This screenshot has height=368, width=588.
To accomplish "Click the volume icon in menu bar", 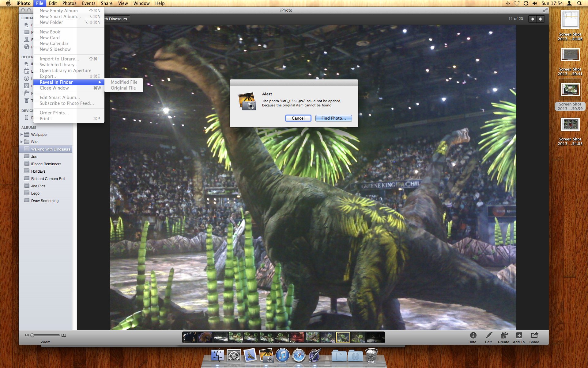I will coord(535,3).
